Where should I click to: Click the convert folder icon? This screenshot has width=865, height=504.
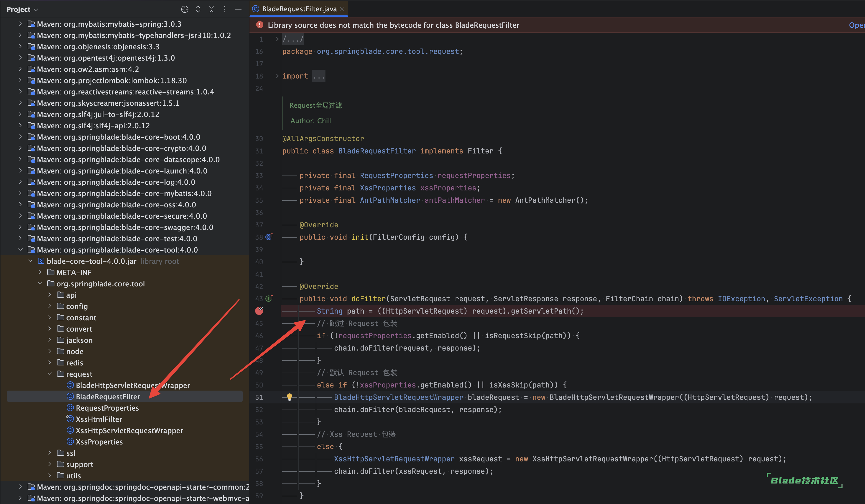coord(61,329)
